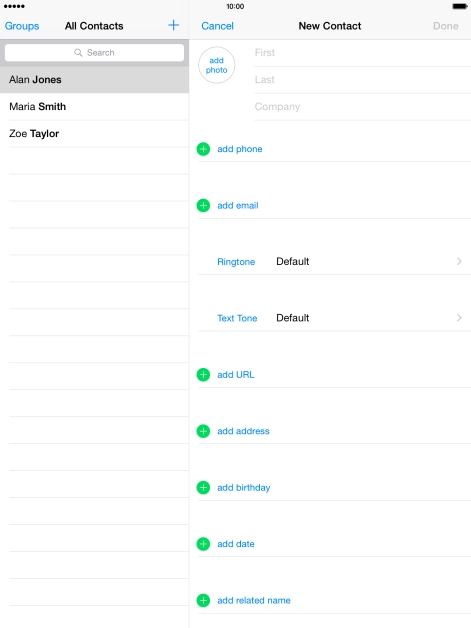
Task: Select Alan Jones contact entry
Action: pyautogui.click(x=95, y=80)
